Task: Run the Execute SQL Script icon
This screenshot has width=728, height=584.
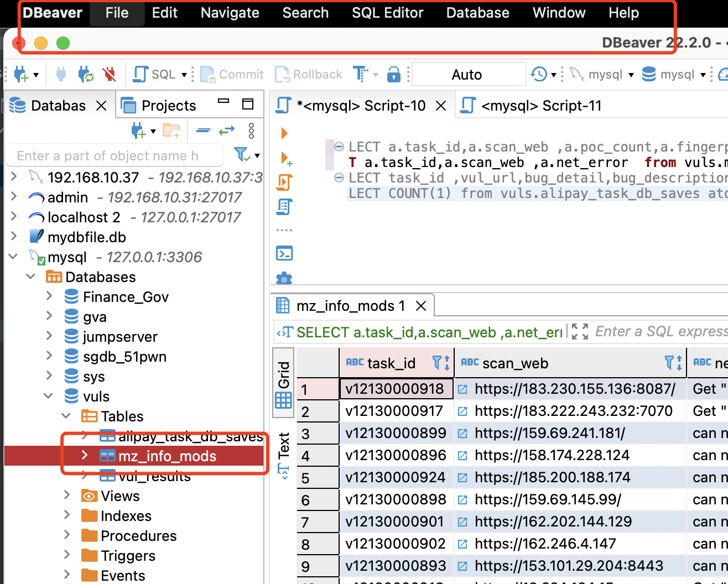Action: tap(284, 182)
